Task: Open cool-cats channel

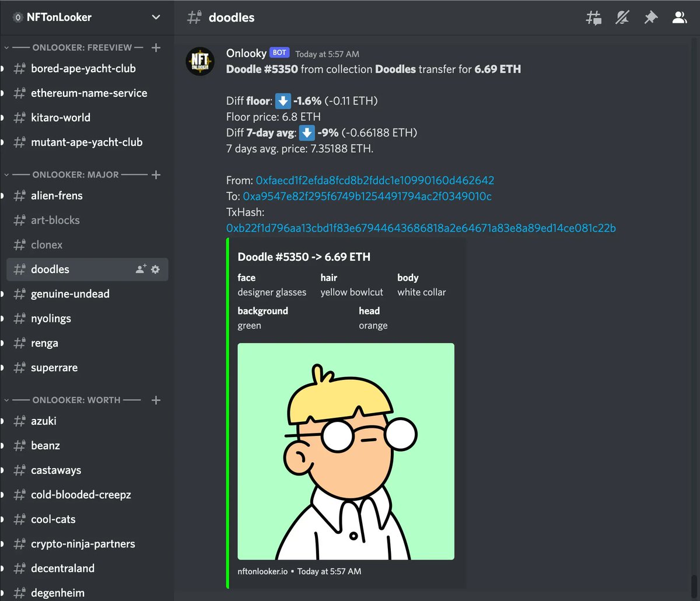Action: (x=87, y=519)
